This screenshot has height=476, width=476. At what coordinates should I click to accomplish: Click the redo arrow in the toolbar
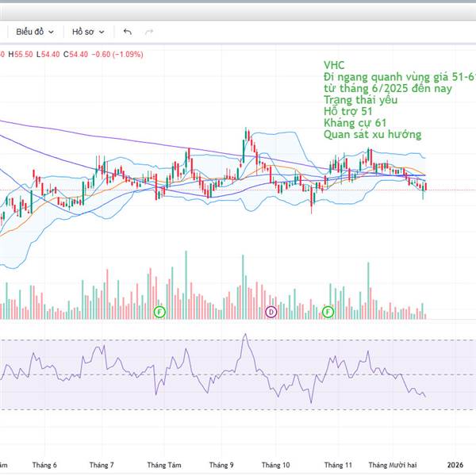pyautogui.click(x=148, y=32)
